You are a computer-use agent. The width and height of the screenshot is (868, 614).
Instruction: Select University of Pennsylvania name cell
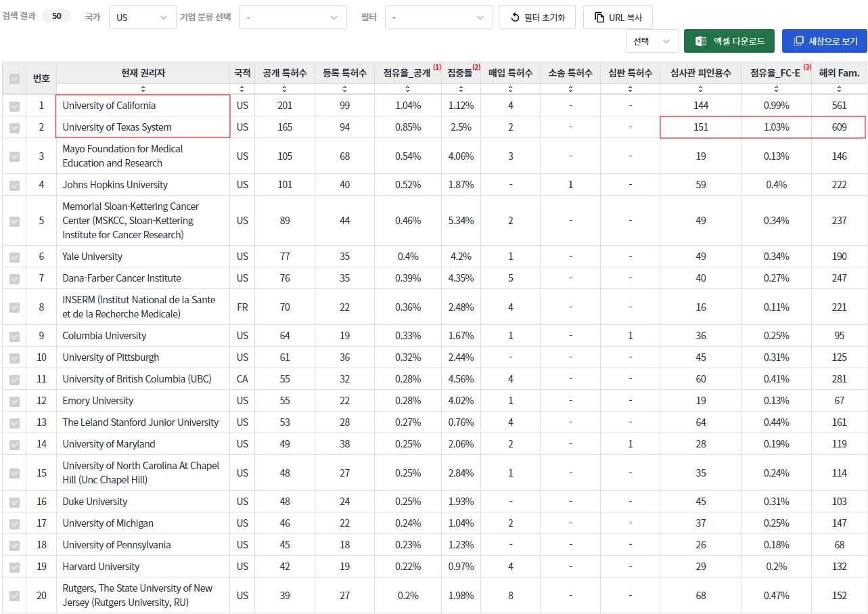(143, 545)
